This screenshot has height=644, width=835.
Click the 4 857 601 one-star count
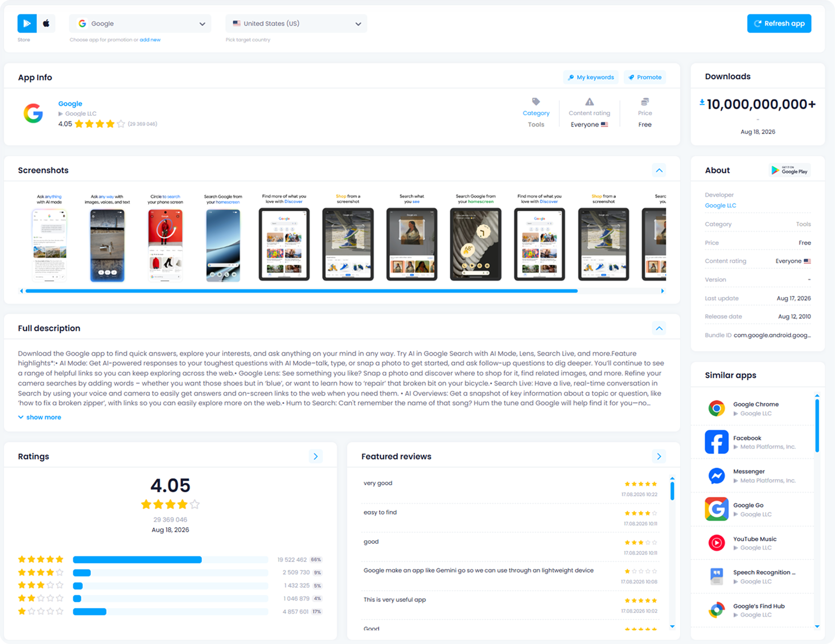pyautogui.click(x=295, y=612)
